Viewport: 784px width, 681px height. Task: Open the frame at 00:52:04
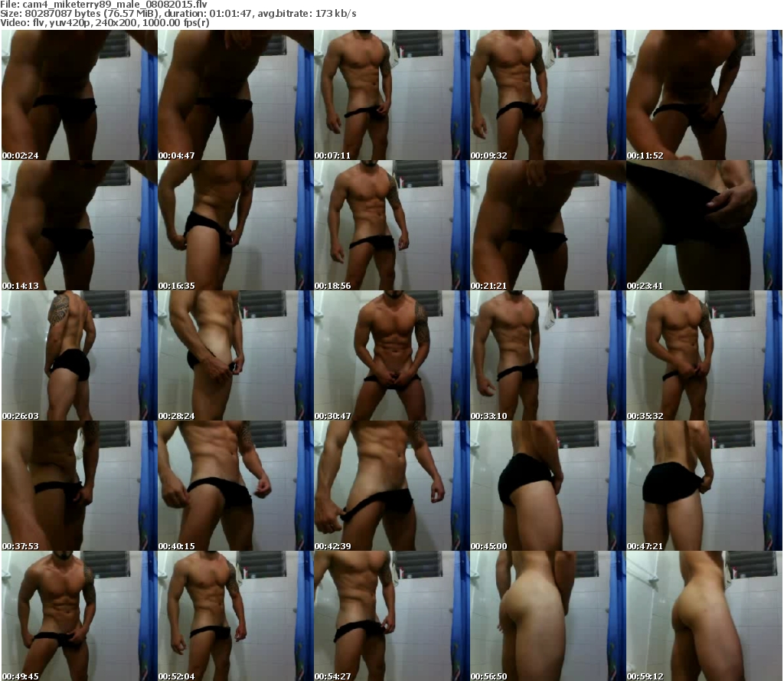pos(236,615)
